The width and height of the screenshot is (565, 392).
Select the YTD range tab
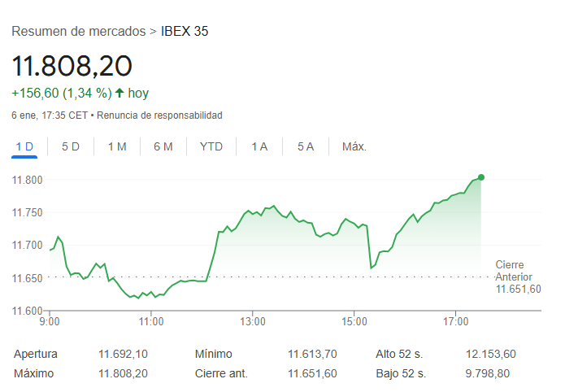[x=211, y=146]
